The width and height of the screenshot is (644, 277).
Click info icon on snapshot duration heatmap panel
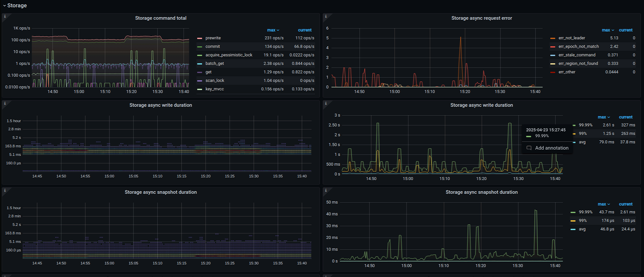5,191
